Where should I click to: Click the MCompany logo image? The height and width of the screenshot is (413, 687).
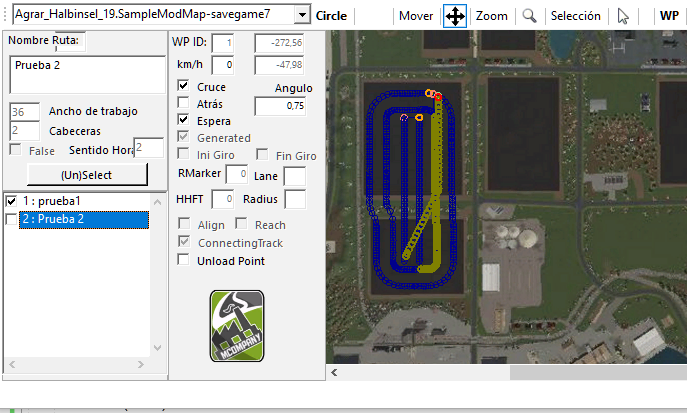pos(237,326)
